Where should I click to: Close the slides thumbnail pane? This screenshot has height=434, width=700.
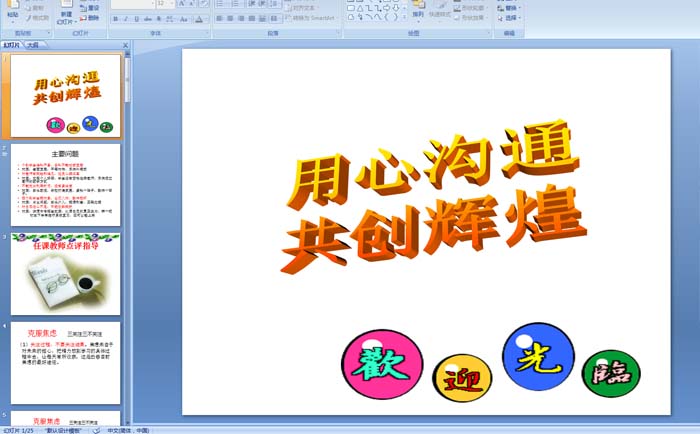point(125,45)
